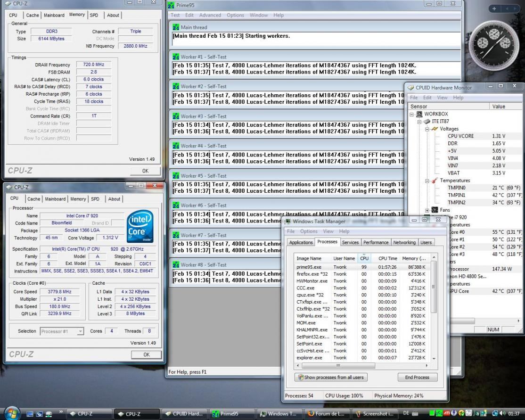525x420 pixels.
Task: Click the Task Manager vertical scrollbar thumb
Action: point(434,287)
